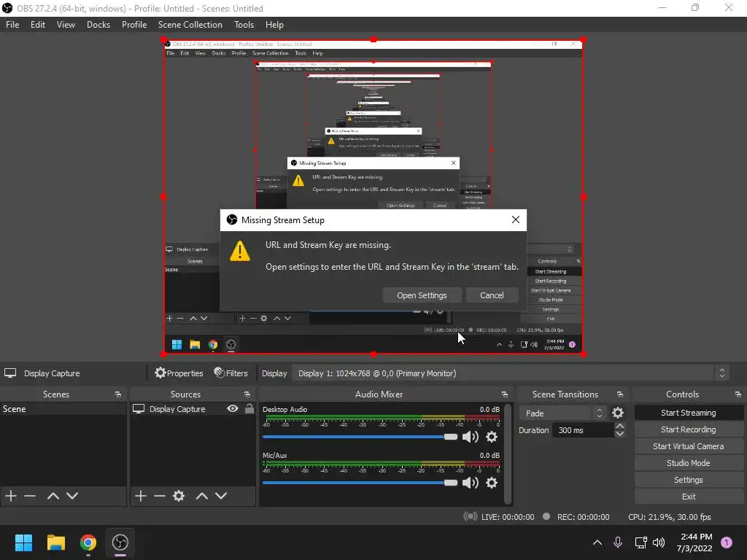Select the Display Capture source
Image resolution: width=747 pixels, height=560 pixels.
tap(177, 409)
